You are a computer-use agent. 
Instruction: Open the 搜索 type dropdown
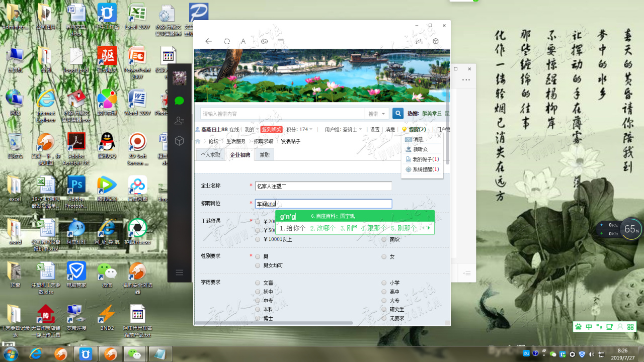point(377,114)
